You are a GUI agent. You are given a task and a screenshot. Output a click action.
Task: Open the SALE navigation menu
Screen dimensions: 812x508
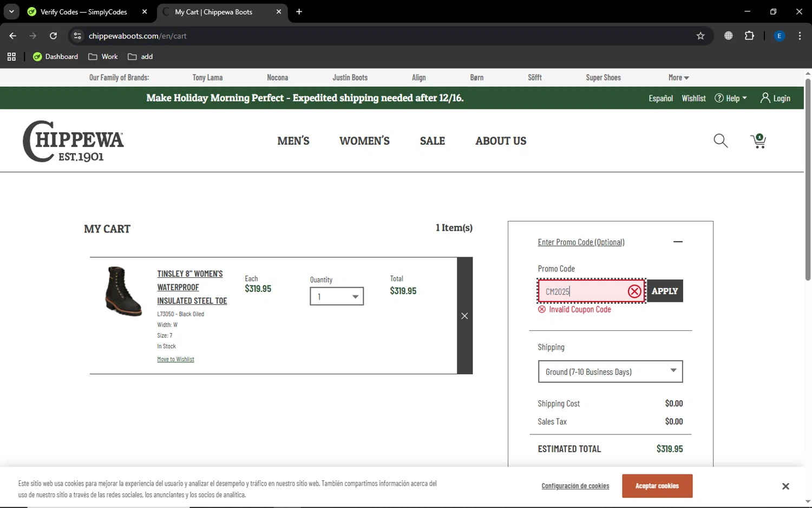[433, 141]
